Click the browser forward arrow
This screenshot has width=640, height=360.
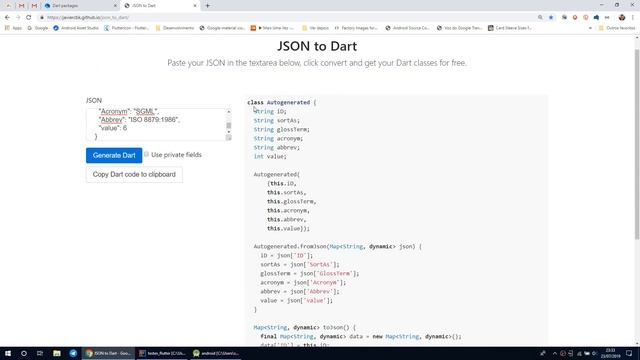click(18, 18)
